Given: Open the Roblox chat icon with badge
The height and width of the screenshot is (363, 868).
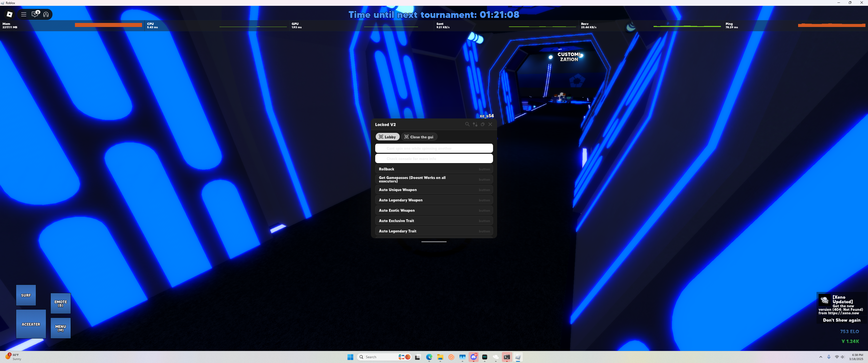Looking at the screenshot, I should [35, 14].
